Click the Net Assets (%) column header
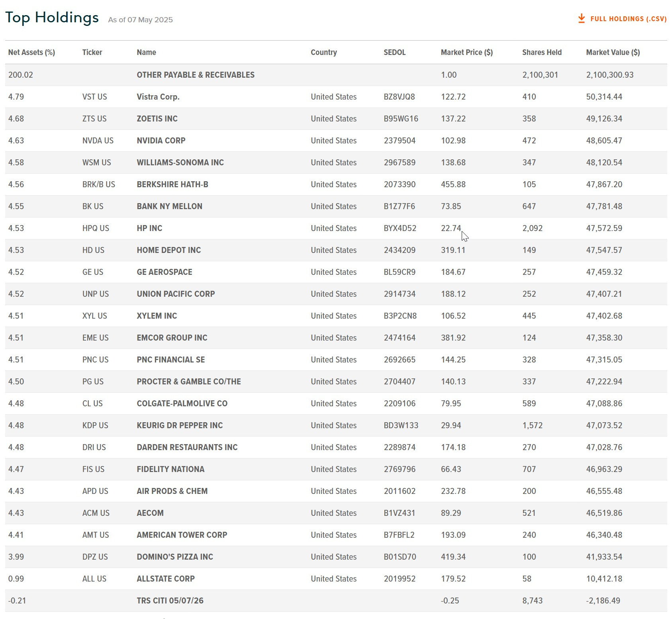 (x=31, y=52)
